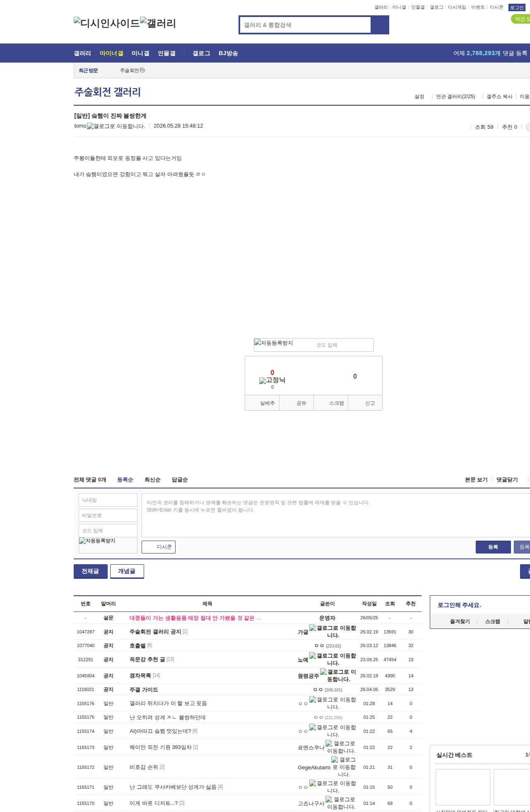The height and width of the screenshot is (812, 530).
Task: Click gallog icon next to GegeAkutami author
Action: point(344,767)
